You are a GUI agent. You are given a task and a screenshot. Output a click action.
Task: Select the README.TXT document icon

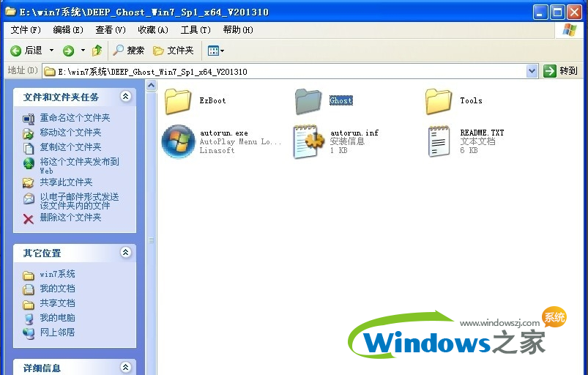(x=439, y=142)
